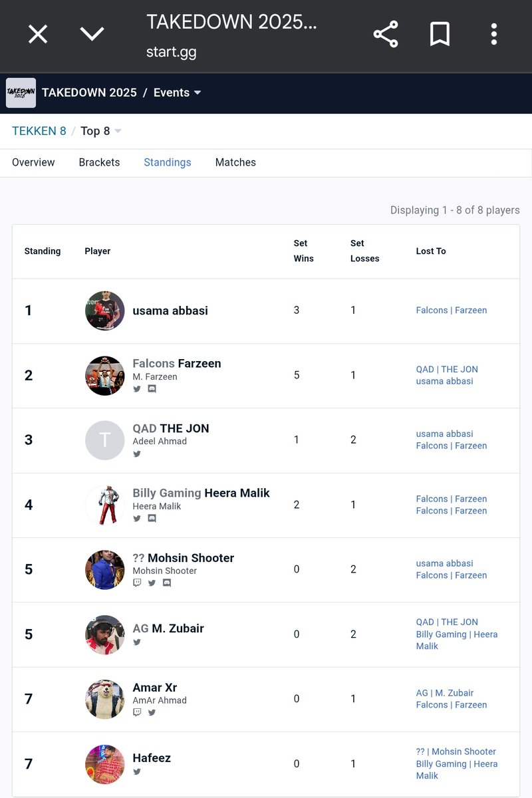Open Hafeez's Twitter icon
This screenshot has width=532, height=798.
(x=137, y=771)
